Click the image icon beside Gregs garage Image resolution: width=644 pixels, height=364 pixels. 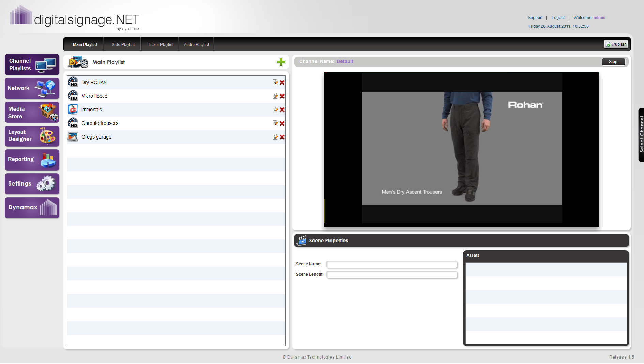point(73,137)
